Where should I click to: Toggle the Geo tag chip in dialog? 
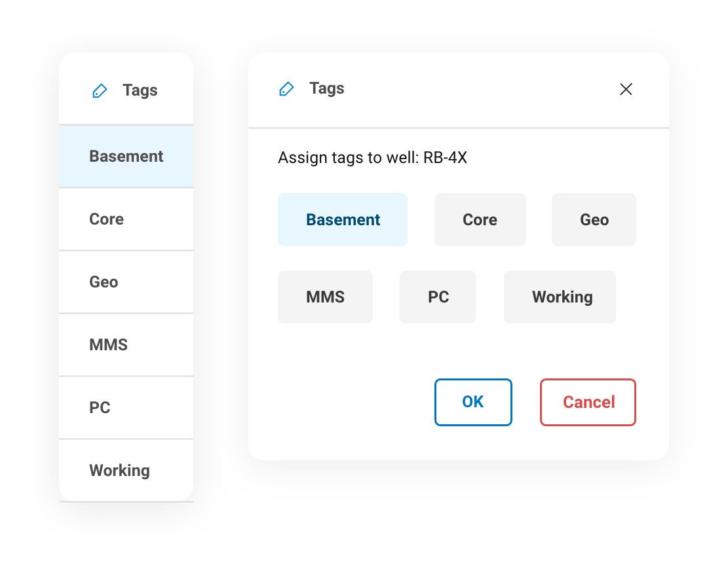[594, 219]
